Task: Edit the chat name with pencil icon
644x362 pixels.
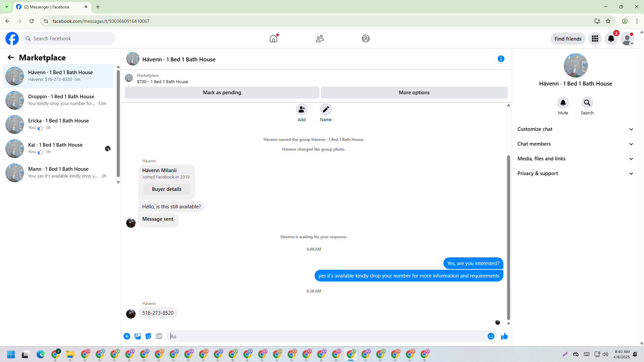Action: pos(326,109)
